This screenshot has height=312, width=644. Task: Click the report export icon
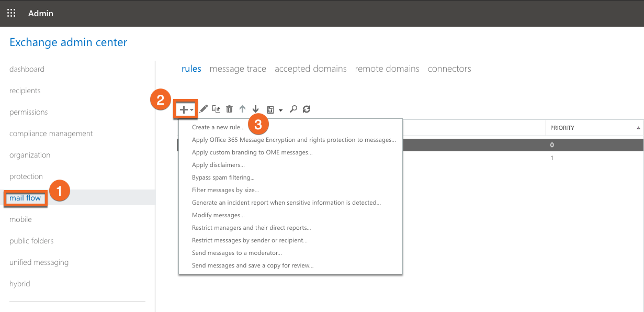coord(270,109)
